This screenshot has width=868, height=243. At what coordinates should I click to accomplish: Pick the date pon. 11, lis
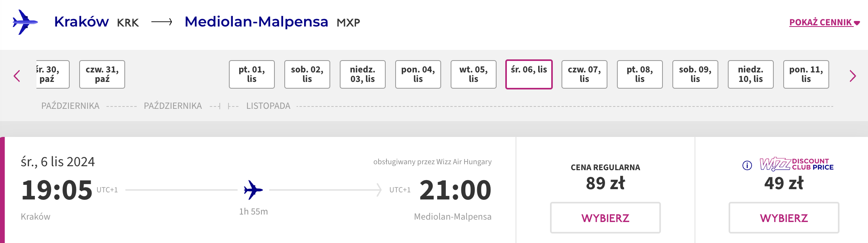tap(806, 74)
